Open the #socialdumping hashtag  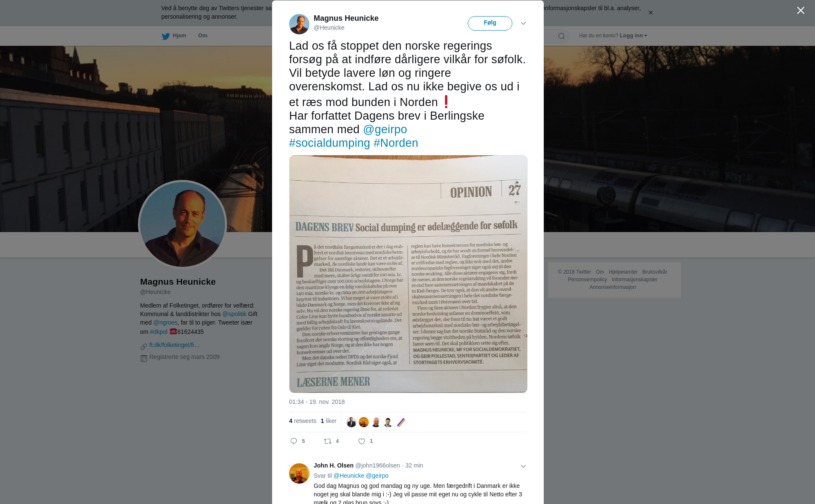point(329,143)
